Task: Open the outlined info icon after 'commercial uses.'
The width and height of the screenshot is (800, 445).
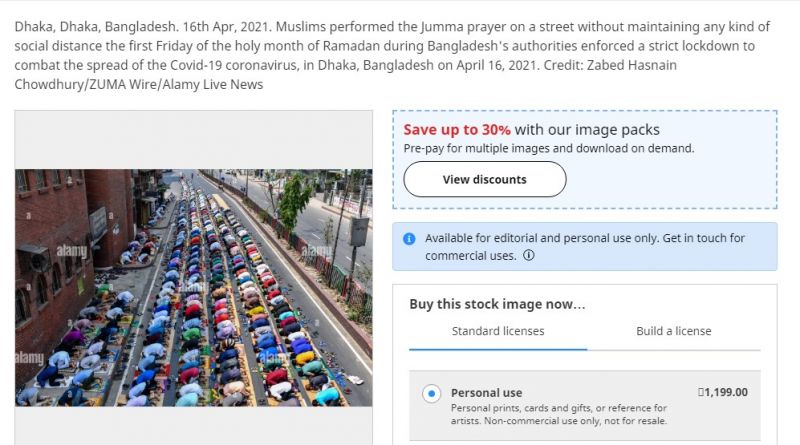Action: 529,255
